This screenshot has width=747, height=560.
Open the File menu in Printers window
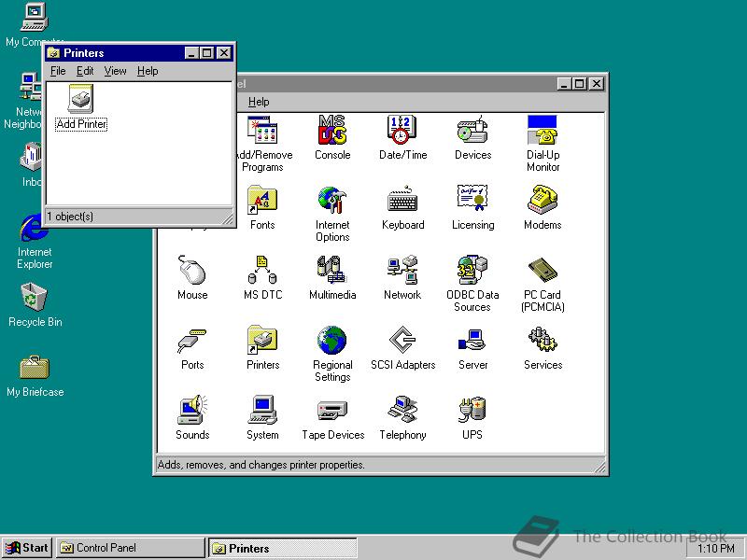[x=58, y=71]
